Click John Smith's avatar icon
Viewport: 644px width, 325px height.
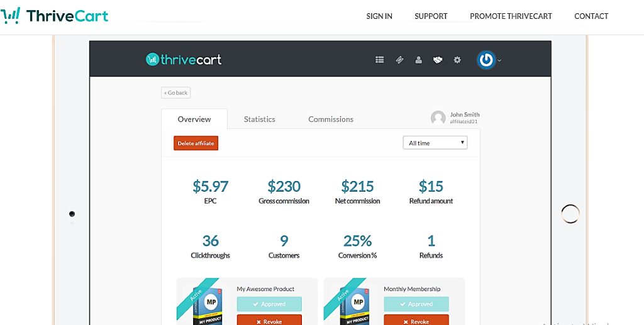click(438, 118)
